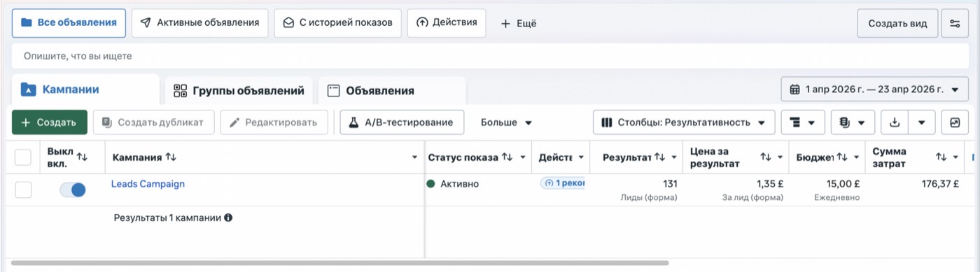
Task: Click the + Ещё button
Action: pyautogui.click(x=519, y=23)
